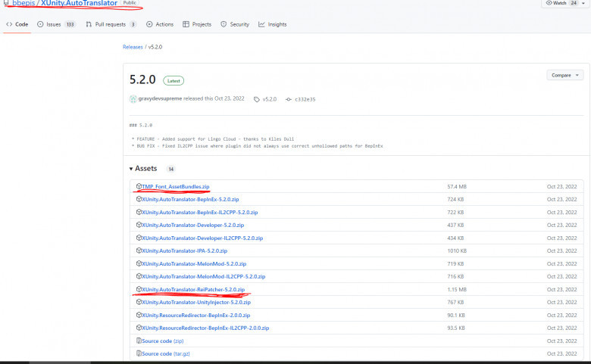The width and height of the screenshot is (591, 364).
Task: Open the Insights tab
Action: point(272,24)
